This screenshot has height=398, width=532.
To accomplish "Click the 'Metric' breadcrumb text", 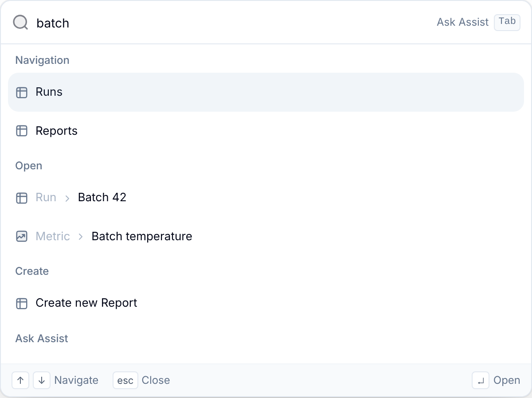I will (53, 236).
